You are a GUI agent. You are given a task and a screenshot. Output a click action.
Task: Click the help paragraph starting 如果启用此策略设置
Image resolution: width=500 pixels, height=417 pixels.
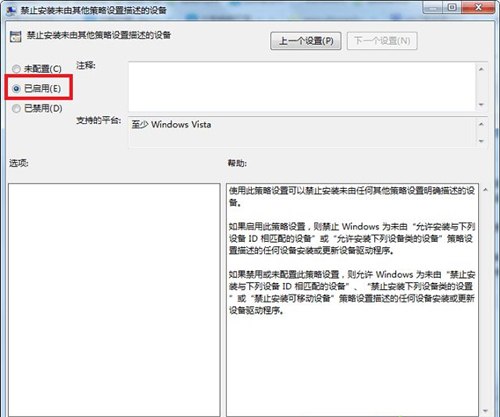coord(352,239)
